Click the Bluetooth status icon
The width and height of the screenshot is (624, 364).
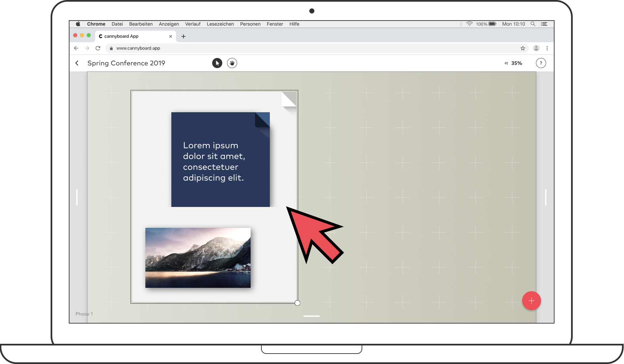coord(461,24)
